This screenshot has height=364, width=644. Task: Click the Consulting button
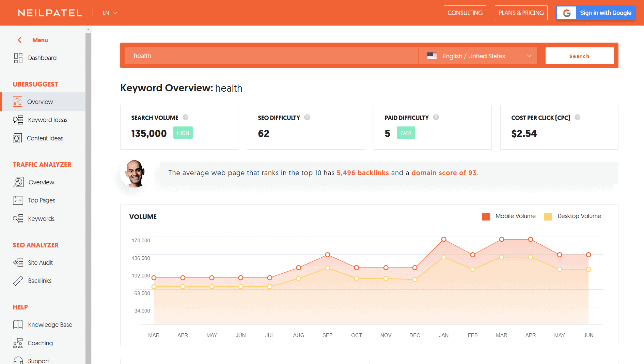(465, 13)
